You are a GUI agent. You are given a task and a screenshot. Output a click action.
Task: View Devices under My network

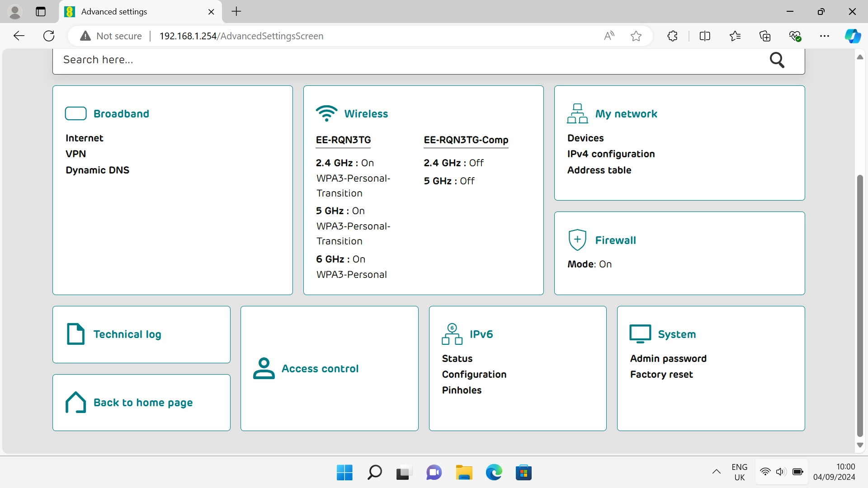tap(585, 138)
